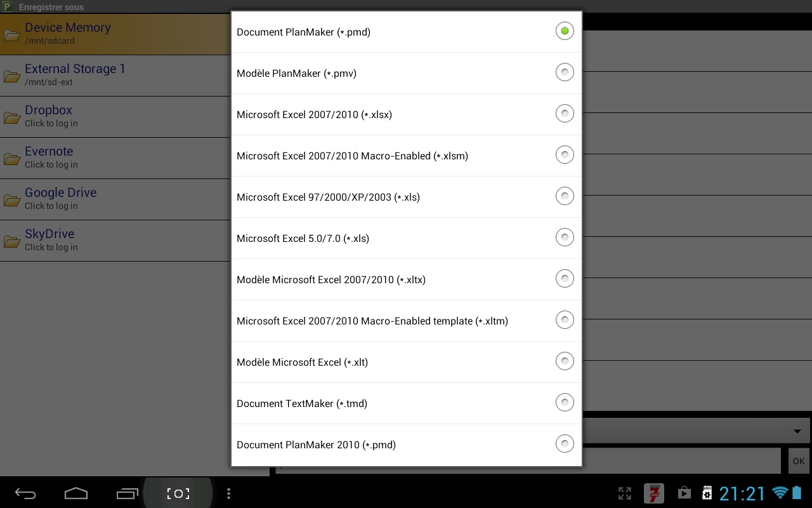
Task: Pick Macro-Enabled template (*.xltm) radio button
Action: tap(565, 320)
